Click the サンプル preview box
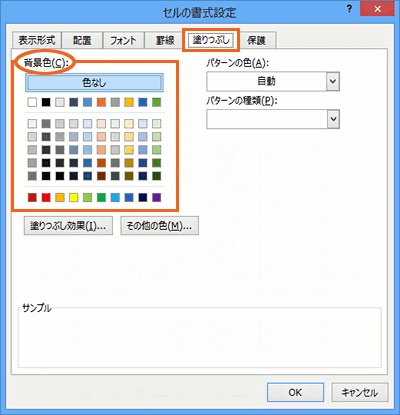 pyautogui.click(x=199, y=337)
